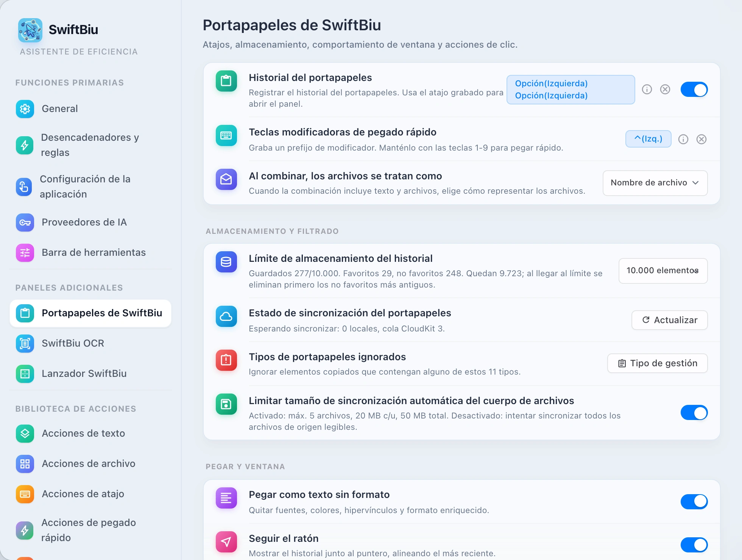Click the Opción(Izquierda) shortcut recorder field
742x560 pixels.
571,90
